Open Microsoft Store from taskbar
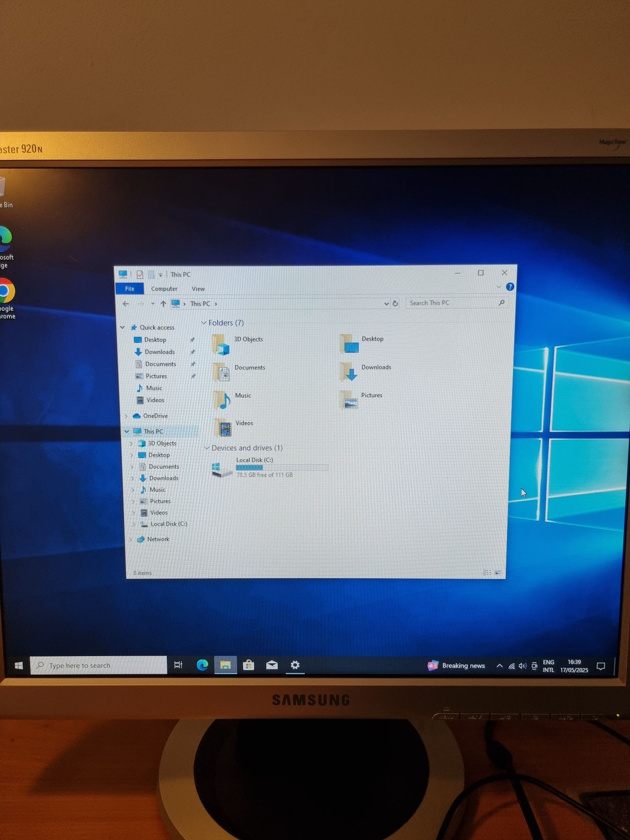 [249, 665]
